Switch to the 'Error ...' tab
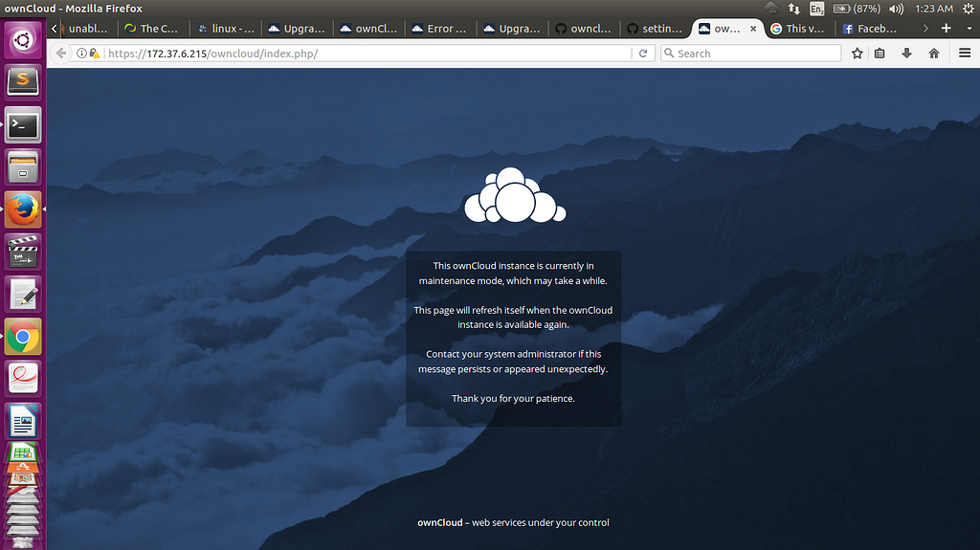This screenshot has width=980, height=550. point(440,28)
